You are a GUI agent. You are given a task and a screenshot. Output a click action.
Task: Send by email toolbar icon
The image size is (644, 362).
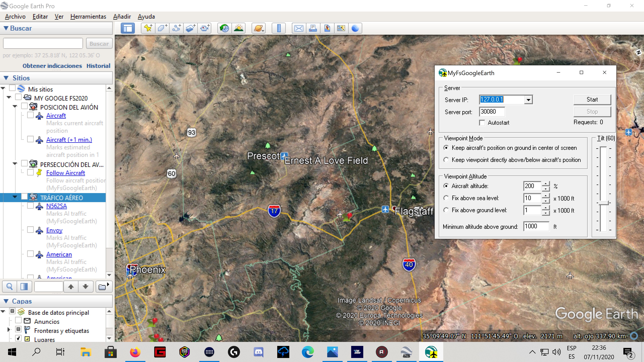[x=299, y=28]
